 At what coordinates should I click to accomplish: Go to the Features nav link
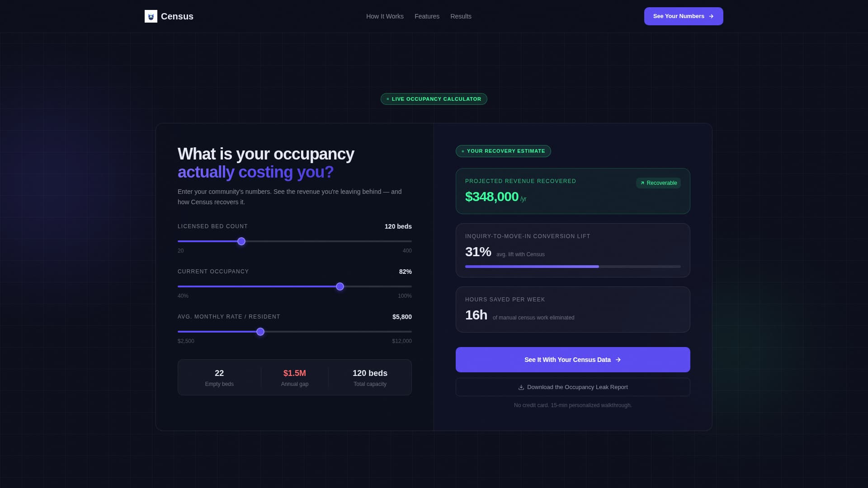point(427,16)
